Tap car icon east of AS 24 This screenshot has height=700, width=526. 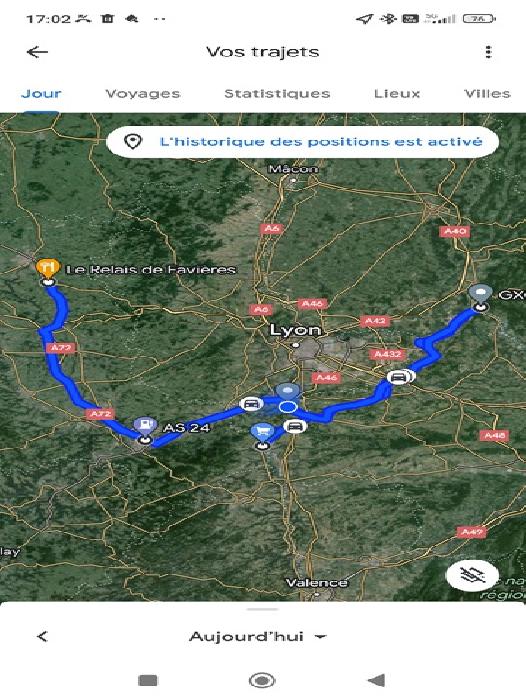(x=251, y=404)
